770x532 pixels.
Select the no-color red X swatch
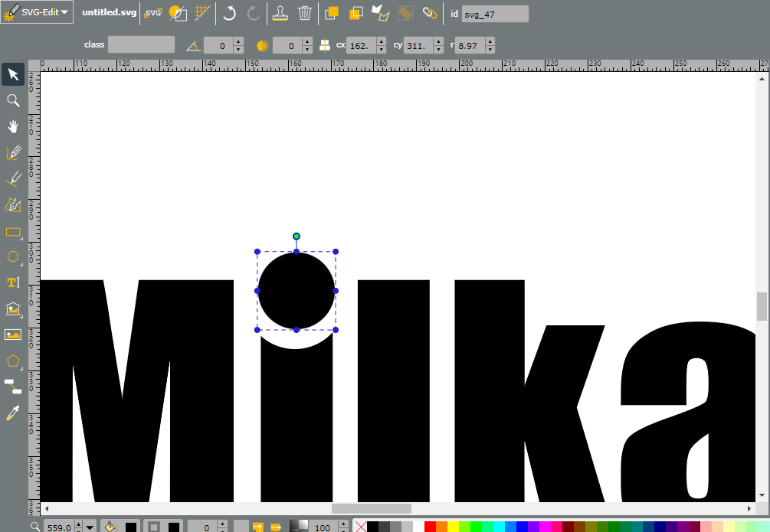(361, 527)
